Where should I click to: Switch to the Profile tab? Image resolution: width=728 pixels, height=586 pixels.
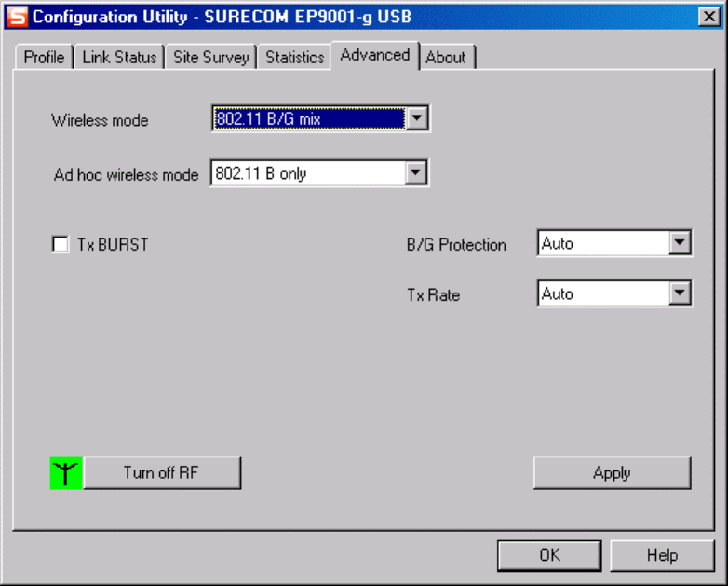click(44, 57)
